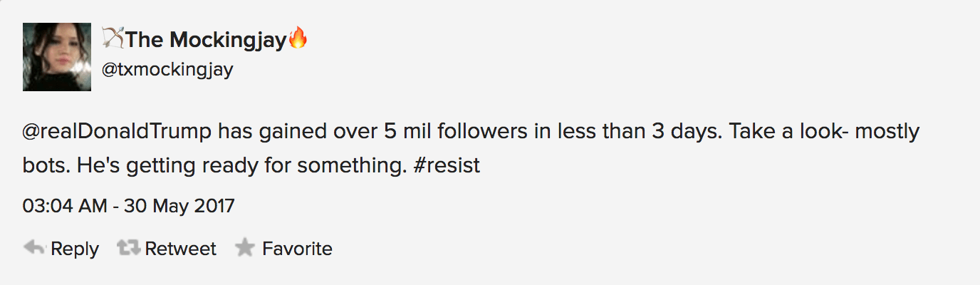Click the 03:04 AM time in timestamp
The height and width of the screenshot is (285, 980).
63,207
